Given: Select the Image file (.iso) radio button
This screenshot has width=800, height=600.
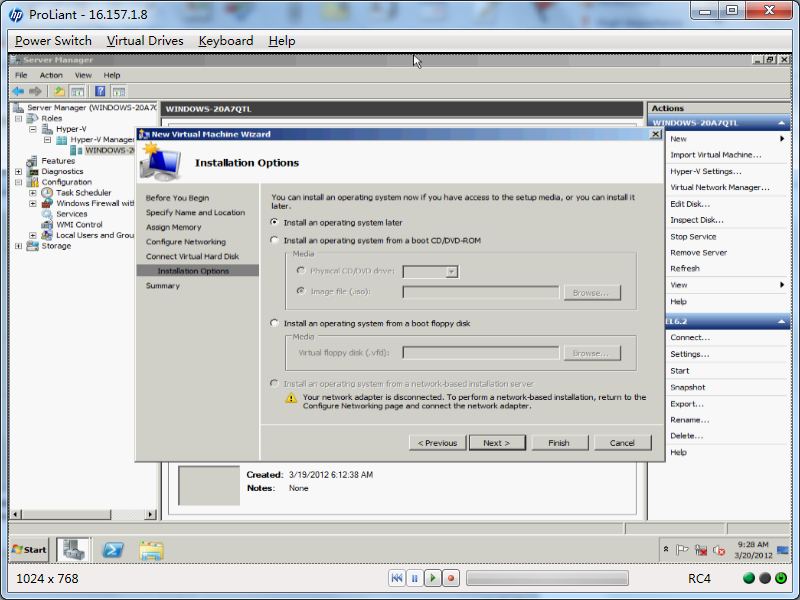Looking at the screenshot, I should (x=301, y=291).
